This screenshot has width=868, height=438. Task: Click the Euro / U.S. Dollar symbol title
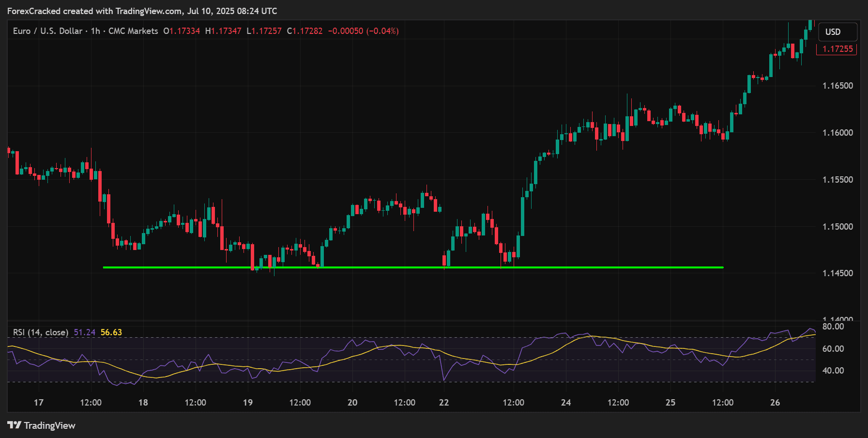coord(47,31)
